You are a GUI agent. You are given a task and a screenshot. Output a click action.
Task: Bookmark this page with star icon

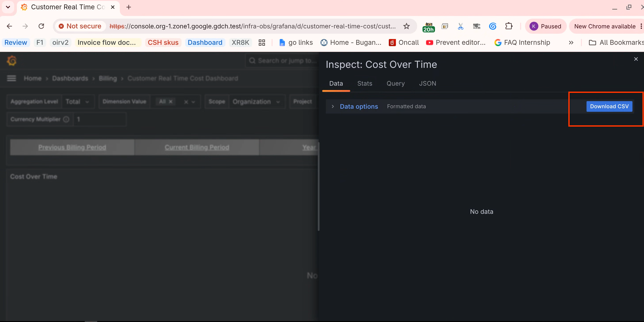coord(407,26)
